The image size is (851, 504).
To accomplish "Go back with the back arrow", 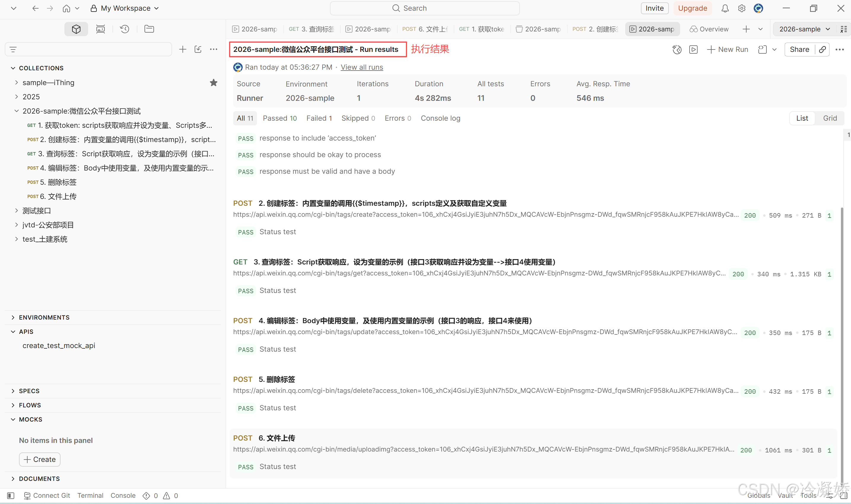I will pos(35,8).
